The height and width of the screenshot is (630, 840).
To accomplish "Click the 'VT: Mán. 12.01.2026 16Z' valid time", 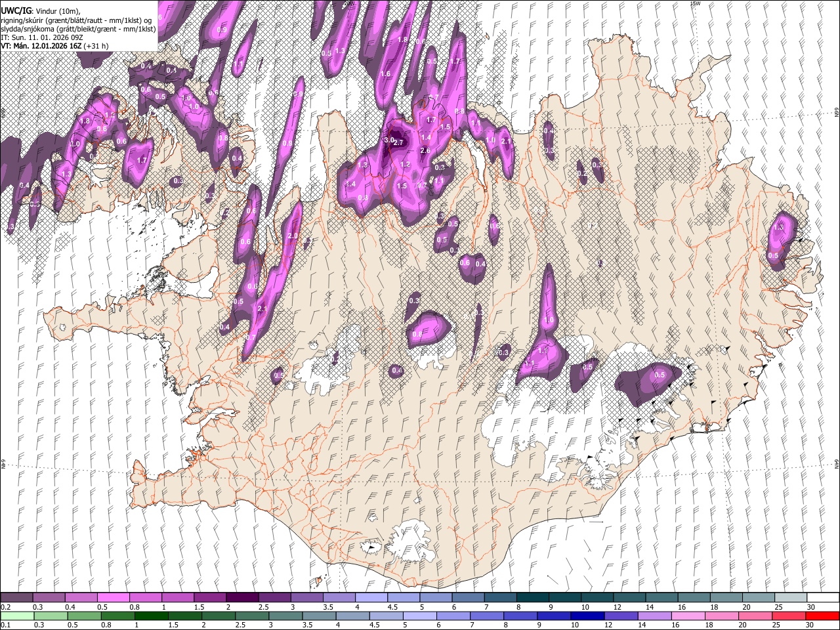I will click(x=41, y=46).
